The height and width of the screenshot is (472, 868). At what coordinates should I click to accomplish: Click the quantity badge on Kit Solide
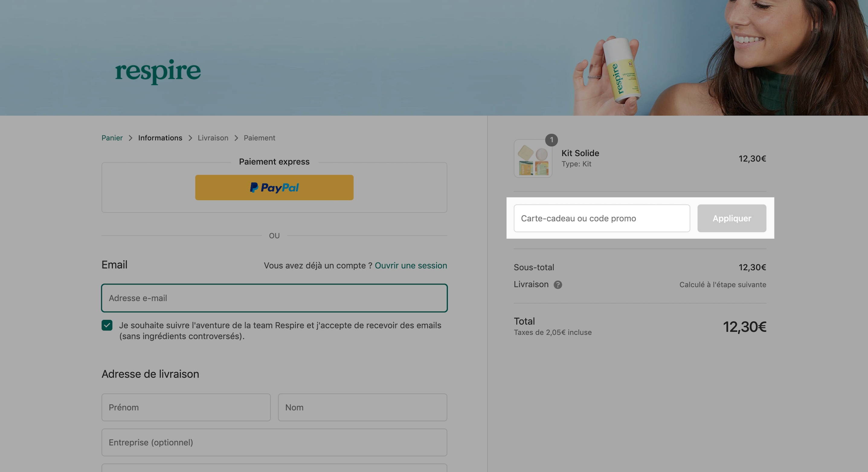pyautogui.click(x=551, y=140)
